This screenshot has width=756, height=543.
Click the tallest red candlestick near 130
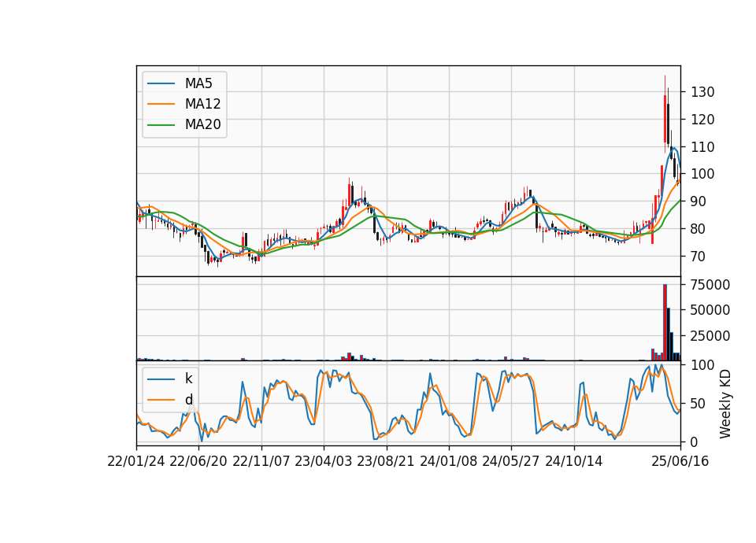665,119
